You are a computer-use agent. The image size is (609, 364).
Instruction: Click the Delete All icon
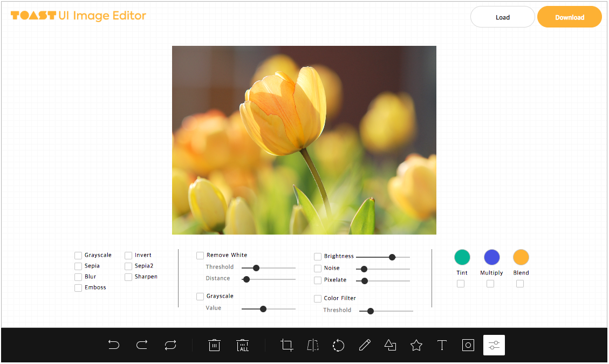(x=242, y=345)
